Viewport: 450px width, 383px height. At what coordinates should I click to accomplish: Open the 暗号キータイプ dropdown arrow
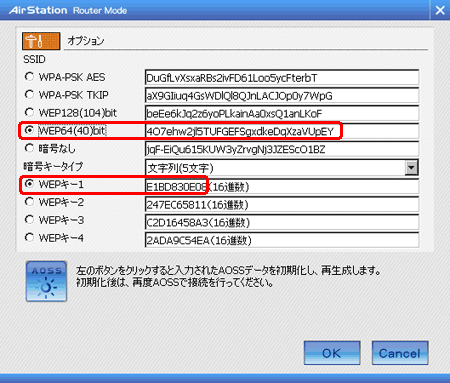click(x=412, y=167)
